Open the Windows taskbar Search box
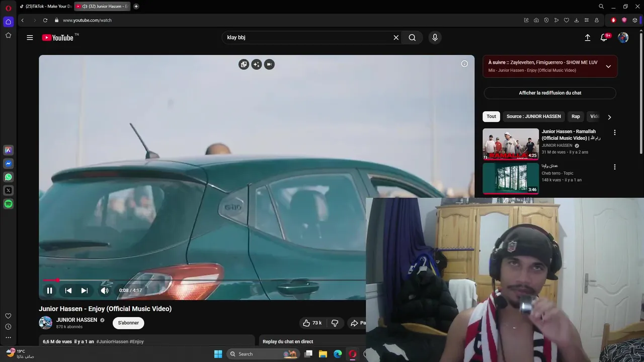Viewport: 644px width, 362px height. pos(263,354)
